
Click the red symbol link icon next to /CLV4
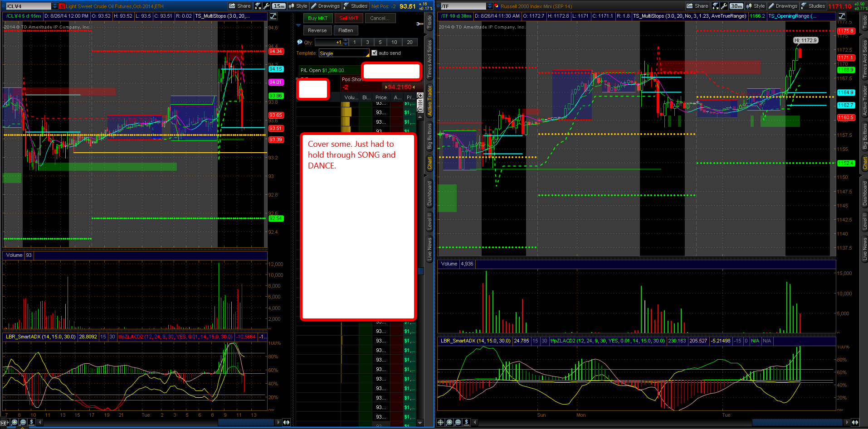62,6
